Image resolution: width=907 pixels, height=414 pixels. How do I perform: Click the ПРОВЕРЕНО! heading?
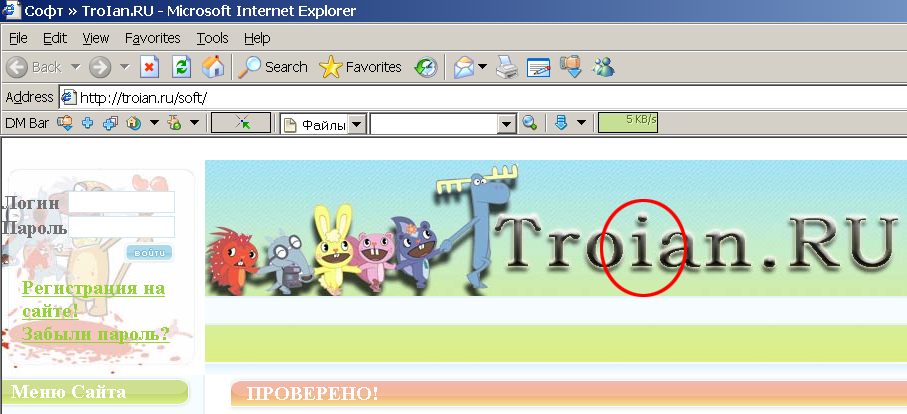[312, 394]
